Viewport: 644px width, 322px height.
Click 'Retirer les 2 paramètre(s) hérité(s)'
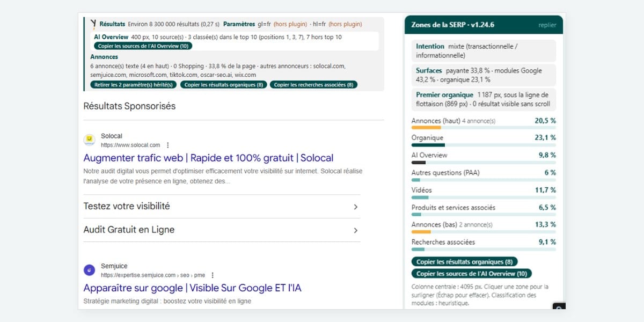click(134, 85)
